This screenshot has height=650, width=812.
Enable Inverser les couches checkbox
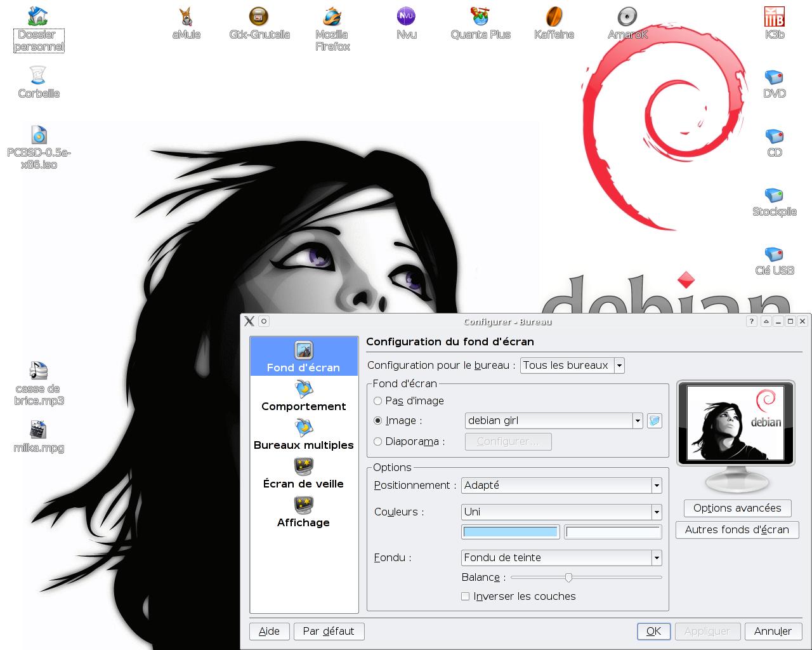465,596
